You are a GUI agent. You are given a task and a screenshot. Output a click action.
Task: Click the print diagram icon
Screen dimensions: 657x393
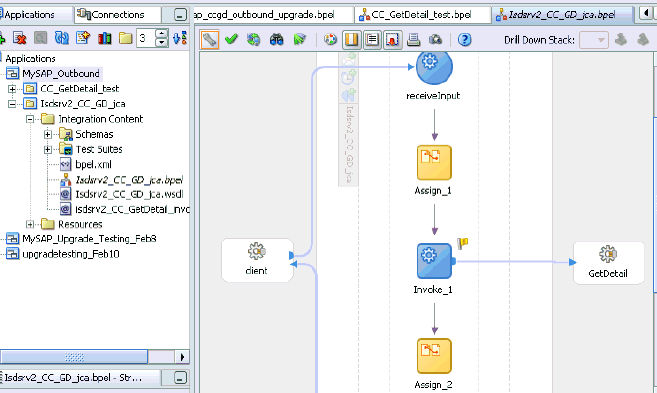coord(414,40)
